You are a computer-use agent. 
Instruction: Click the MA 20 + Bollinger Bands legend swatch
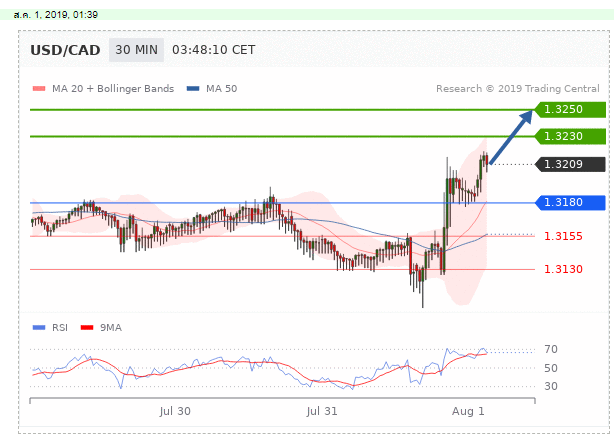tap(39, 89)
